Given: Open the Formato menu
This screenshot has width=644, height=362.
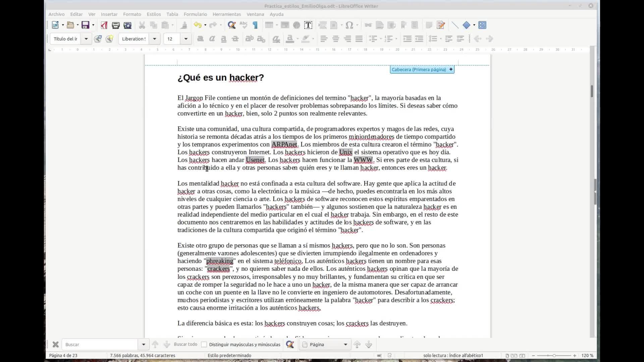Looking at the screenshot, I should pos(132,14).
